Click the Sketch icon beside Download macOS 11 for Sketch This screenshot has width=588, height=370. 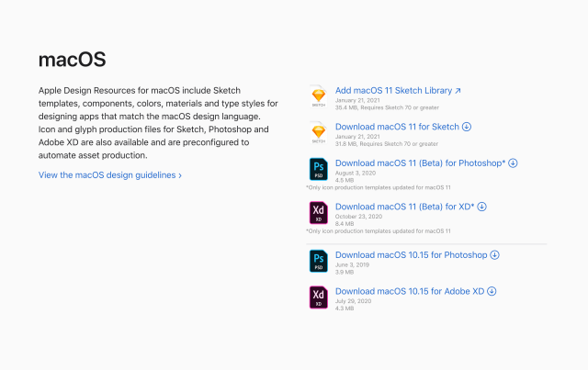click(x=319, y=133)
